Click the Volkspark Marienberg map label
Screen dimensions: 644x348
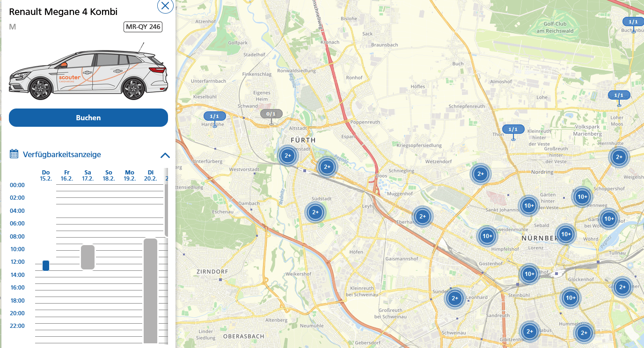pyautogui.click(x=587, y=130)
